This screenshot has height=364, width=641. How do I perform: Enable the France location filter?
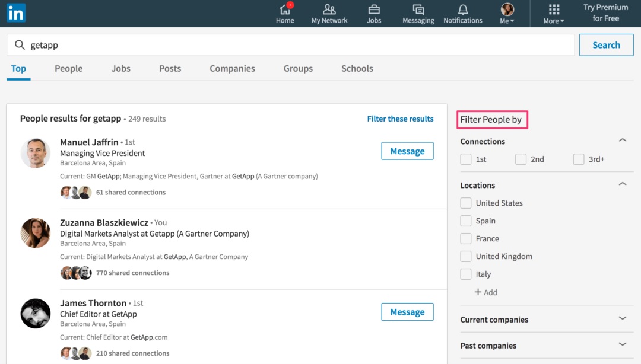pyautogui.click(x=466, y=238)
